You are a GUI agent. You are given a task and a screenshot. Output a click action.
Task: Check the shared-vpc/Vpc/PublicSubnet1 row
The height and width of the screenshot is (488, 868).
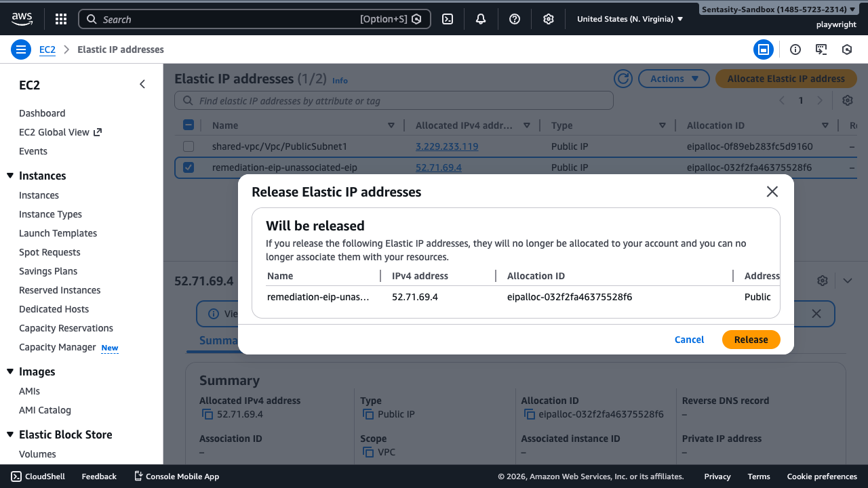(188, 146)
